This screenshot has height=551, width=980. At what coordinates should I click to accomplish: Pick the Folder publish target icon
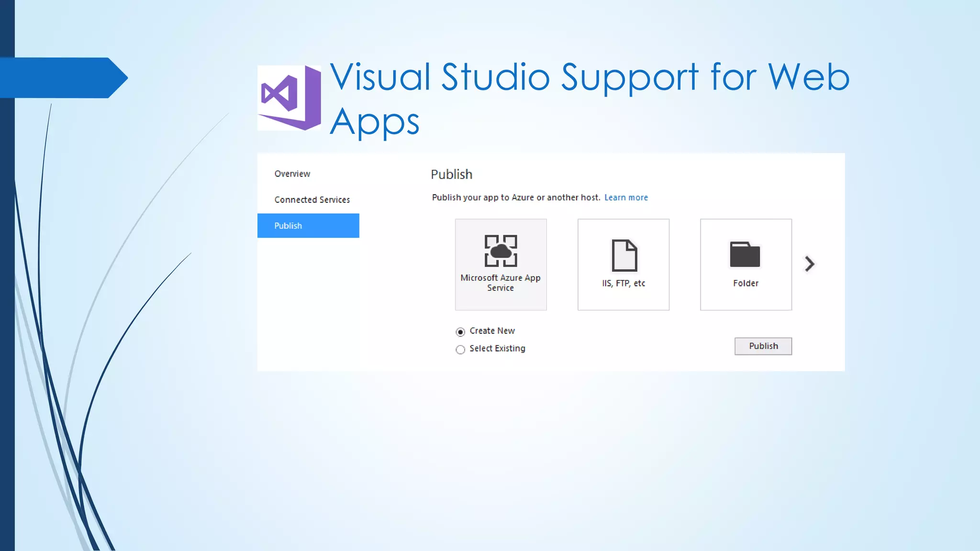(745, 254)
